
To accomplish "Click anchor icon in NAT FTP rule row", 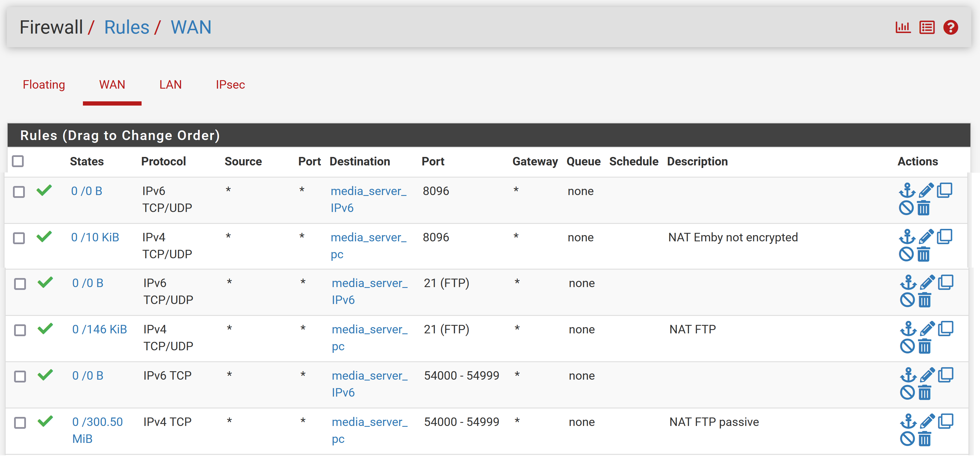I will (908, 329).
